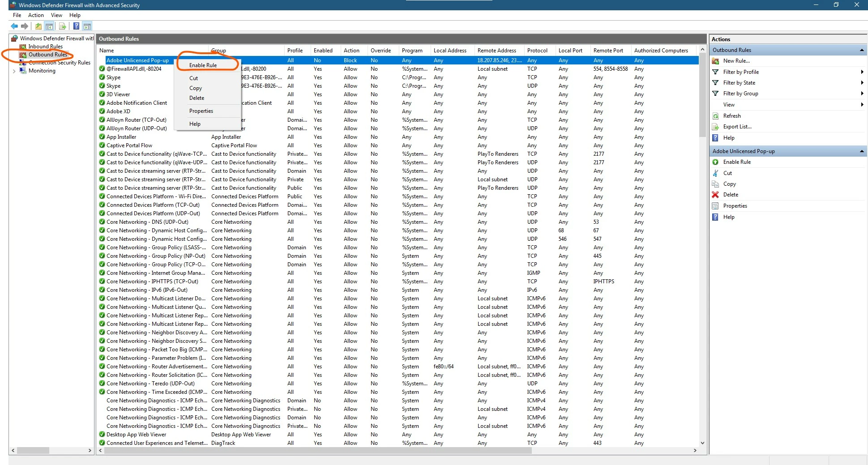Sort by the Profile column header
The height and width of the screenshot is (465, 868).
pyautogui.click(x=297, y=51)
